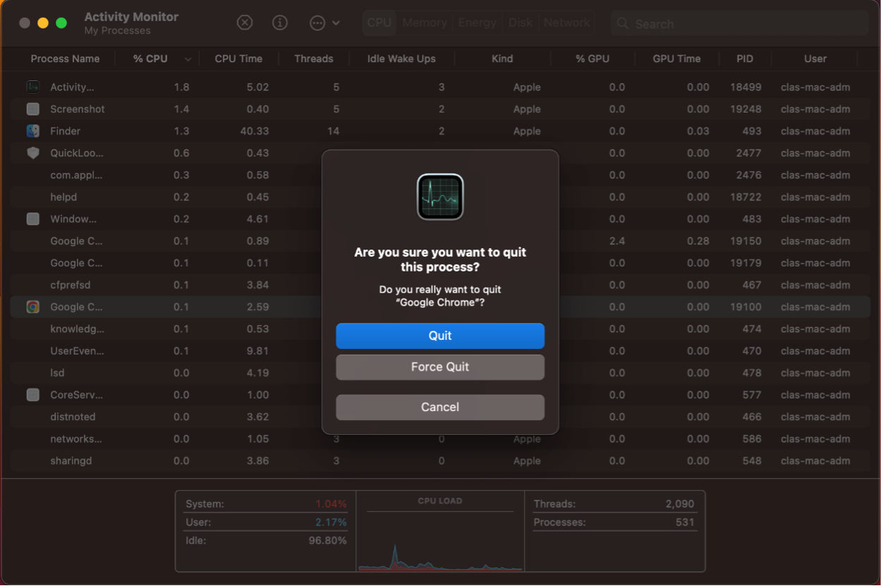This screenshot has height=588, width=883.
Task: Choose Force Quit in the dialog
Action: (x=440, y=367)
